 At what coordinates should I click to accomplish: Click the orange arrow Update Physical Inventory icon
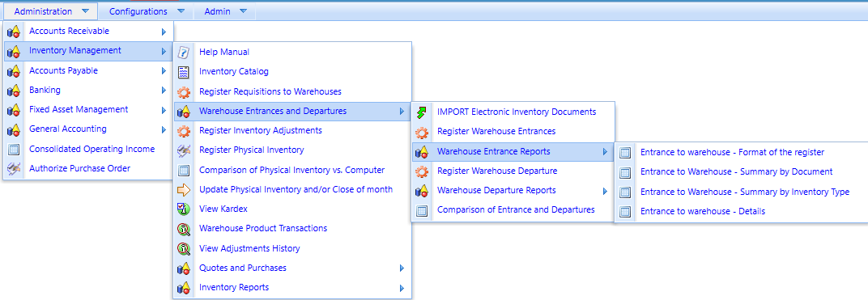pos(184,189)
